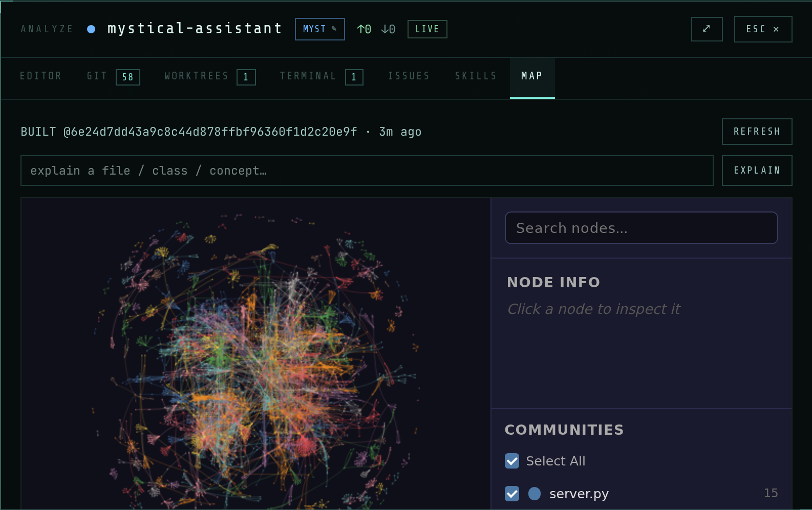Click the server.py blue color swatch
812x510 pixels.
pos(535,494)
